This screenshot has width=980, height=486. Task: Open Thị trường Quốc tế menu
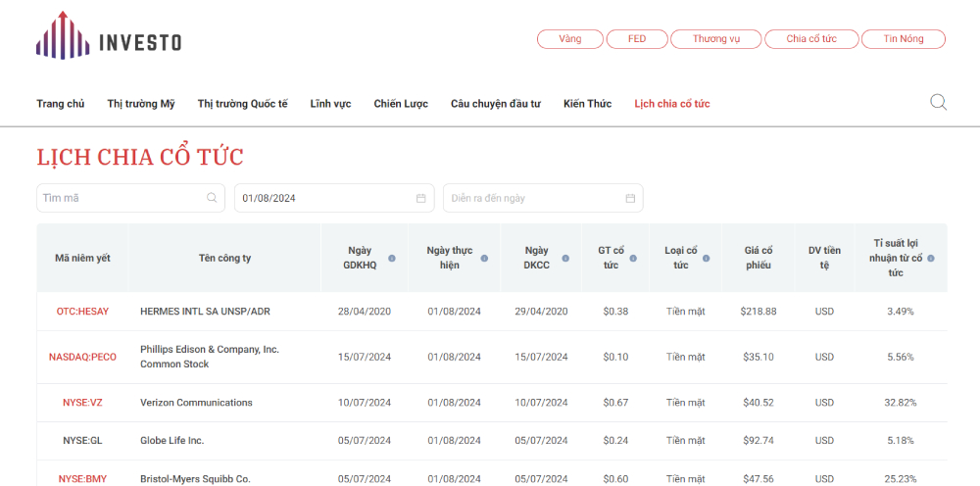coord(242,104)
